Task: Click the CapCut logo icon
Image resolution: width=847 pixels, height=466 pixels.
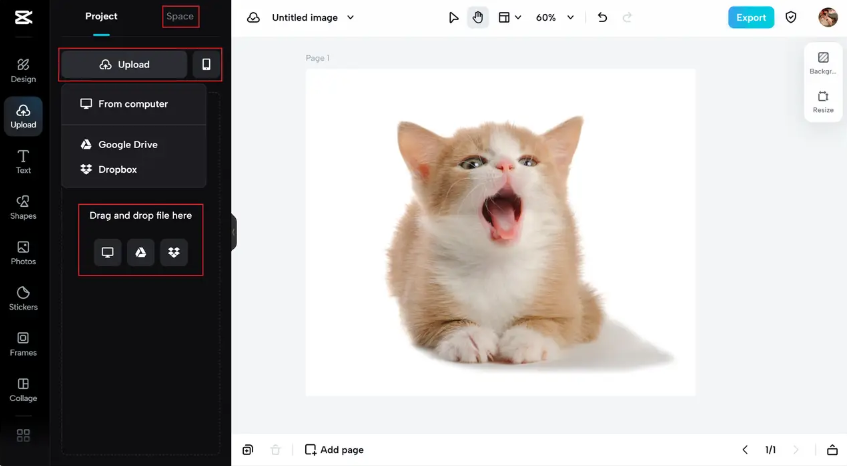Action: pyautogui.click(x=23, y=17)
